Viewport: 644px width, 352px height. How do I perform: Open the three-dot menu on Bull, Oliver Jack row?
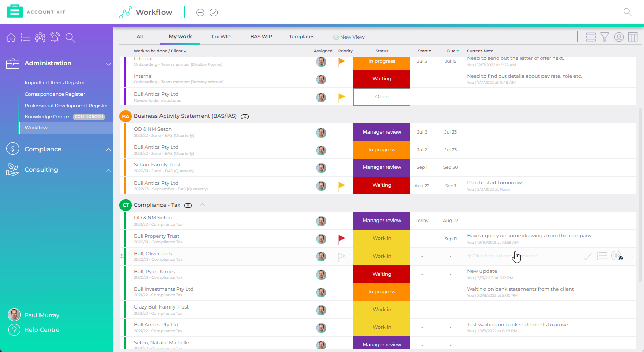point(631,256)
